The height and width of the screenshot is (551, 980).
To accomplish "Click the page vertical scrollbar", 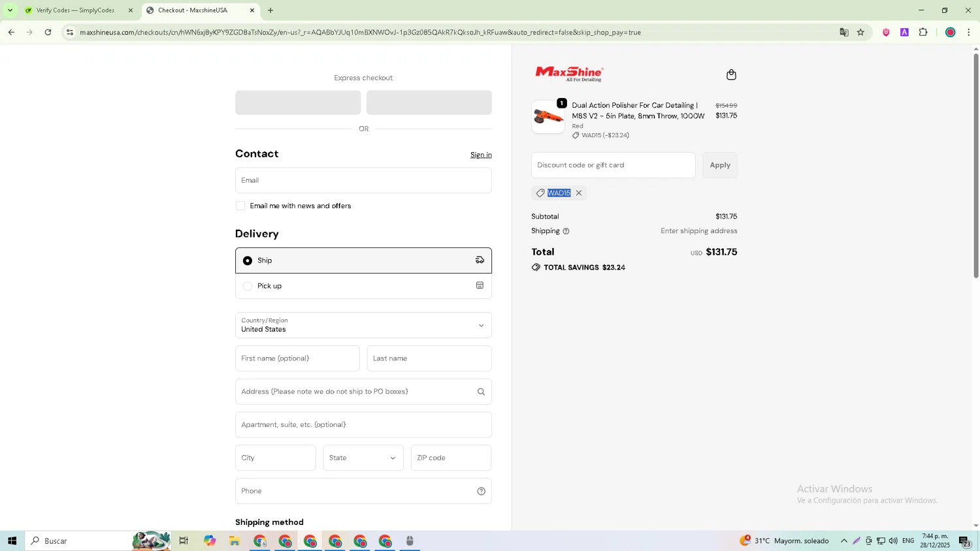I will point(976,165).
